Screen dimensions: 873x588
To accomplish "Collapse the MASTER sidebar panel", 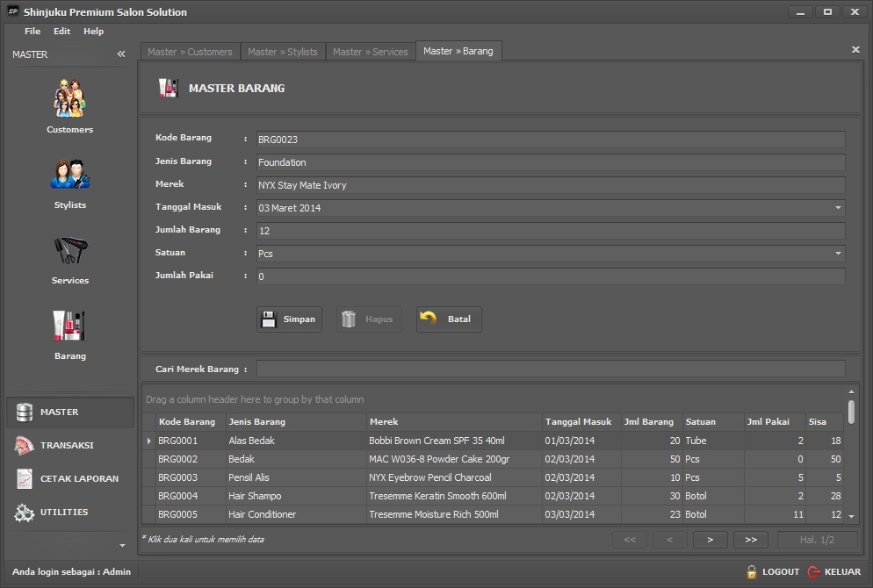I will (121, 54).
